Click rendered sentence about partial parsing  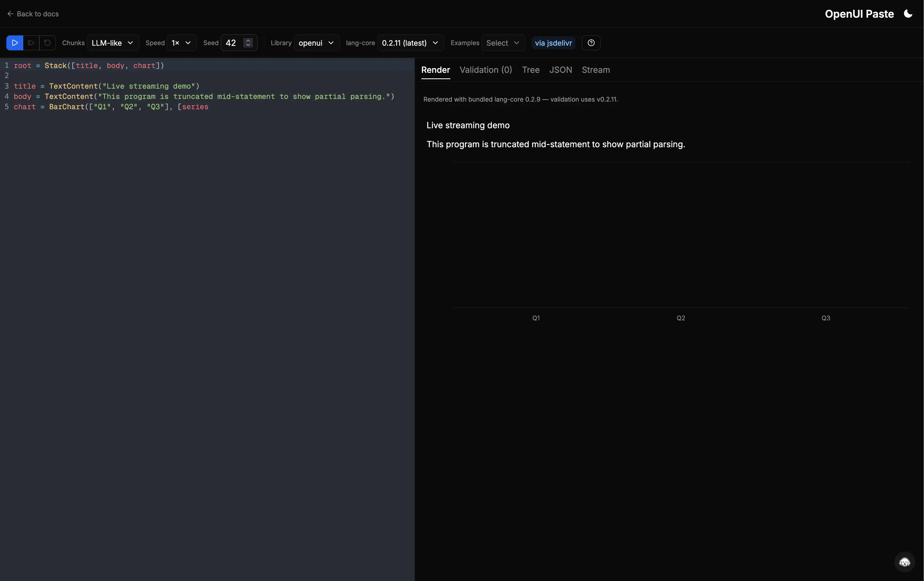[x=556, y=144]
